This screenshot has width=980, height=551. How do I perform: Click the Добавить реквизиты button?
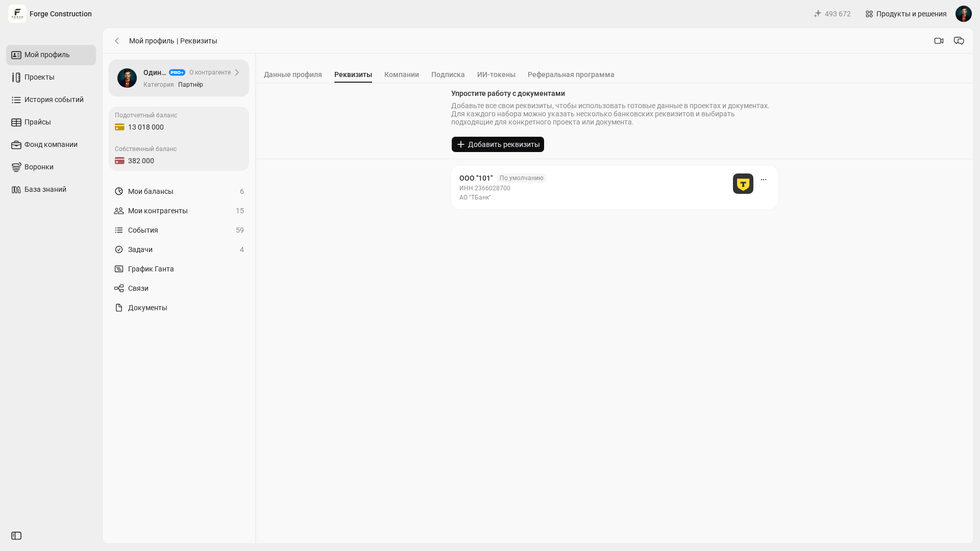click(x=498, y=144)
